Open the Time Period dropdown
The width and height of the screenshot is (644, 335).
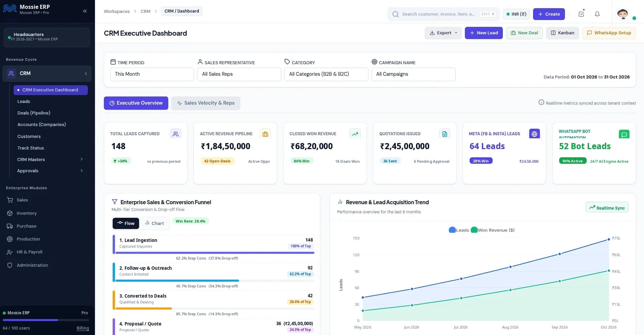[x=152, y=74]
